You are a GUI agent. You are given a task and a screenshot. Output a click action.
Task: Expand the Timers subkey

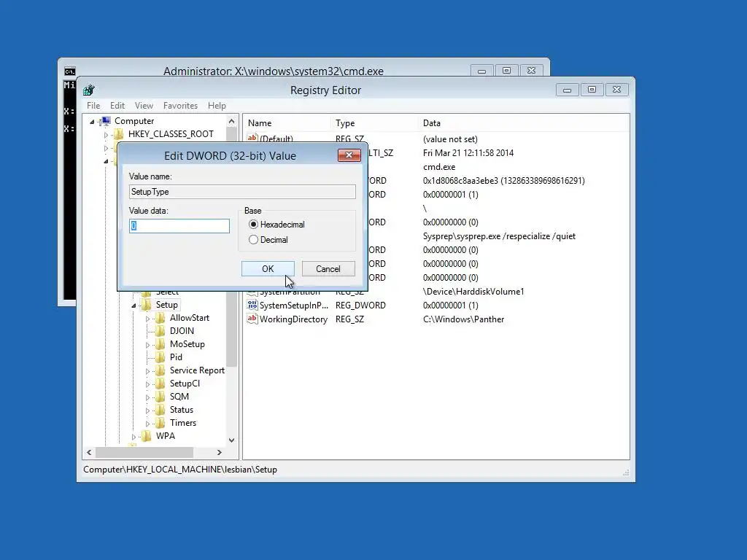click(147, 424)
